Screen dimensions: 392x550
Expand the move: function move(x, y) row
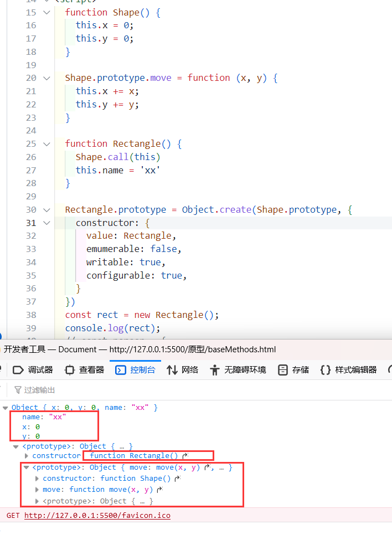[37, 490]
